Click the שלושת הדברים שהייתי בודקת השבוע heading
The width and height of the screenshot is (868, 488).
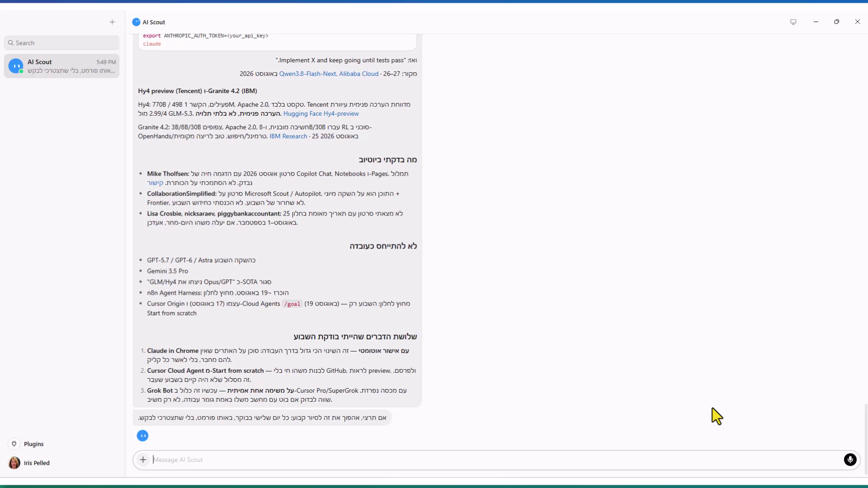tap(355, 337)
